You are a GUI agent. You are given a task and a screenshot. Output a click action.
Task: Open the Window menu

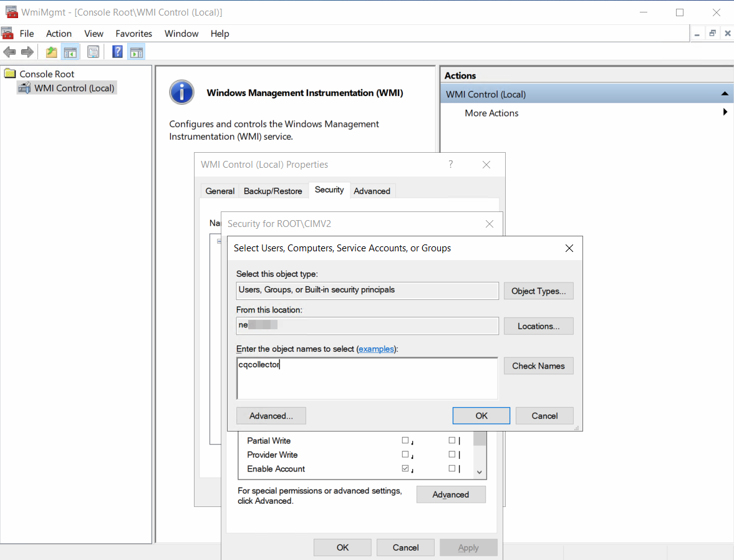[181, 34]
